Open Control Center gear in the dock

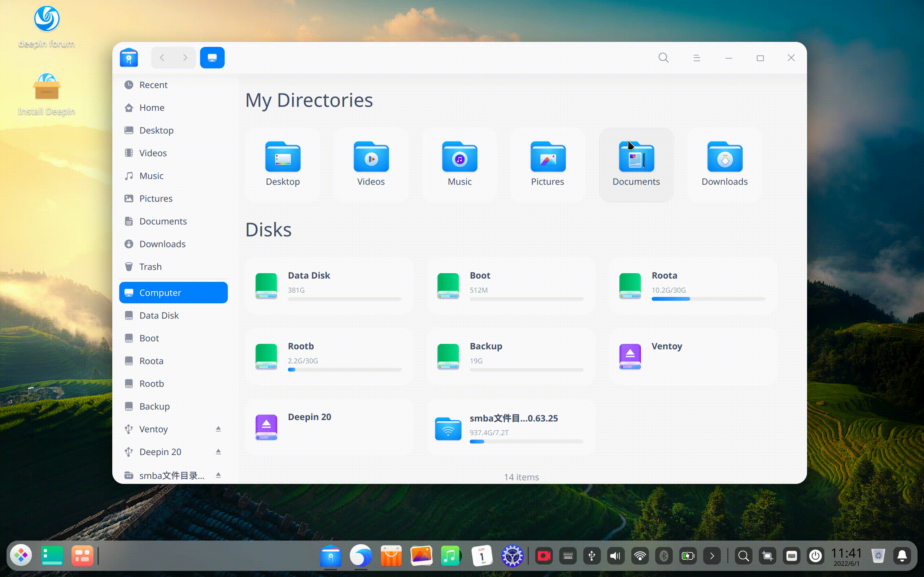tap(512, 556)
